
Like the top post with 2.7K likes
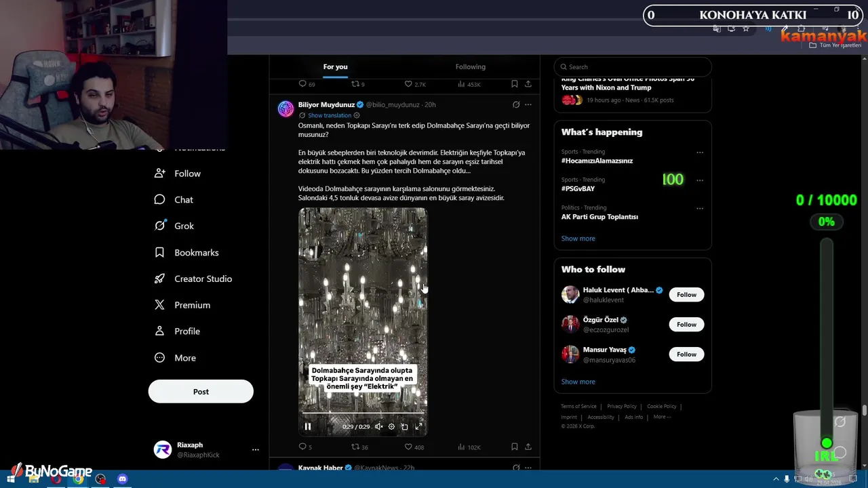[x=415, y=84]
